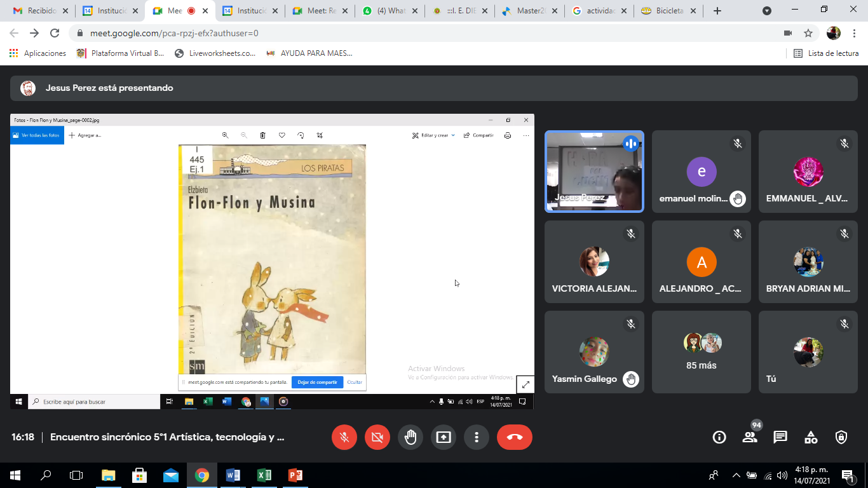This screenshot has width=868, height=488.
Task: Select the Yasmin Gallego tile
Action: 594,352
